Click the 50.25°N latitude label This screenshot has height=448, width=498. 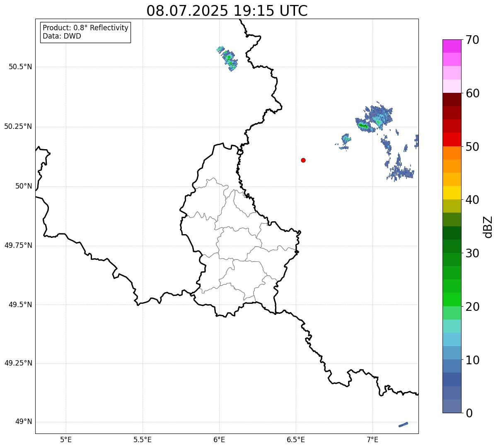18,126
